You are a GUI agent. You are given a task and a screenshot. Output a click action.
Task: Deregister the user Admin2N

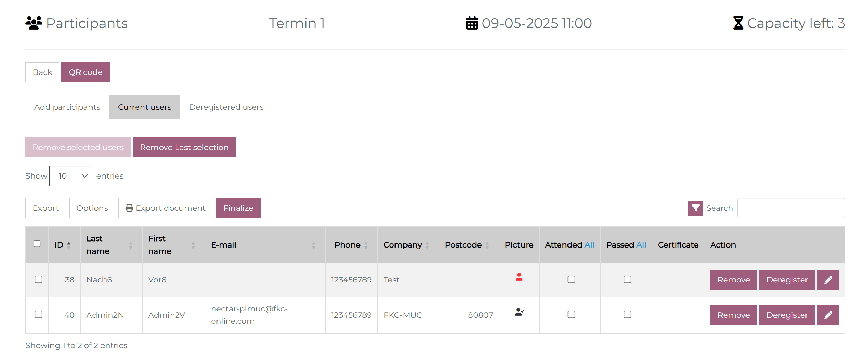tap(787, 315)
